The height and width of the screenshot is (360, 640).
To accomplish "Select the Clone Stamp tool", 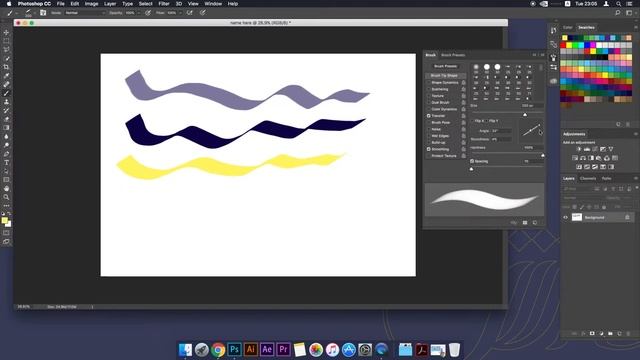I will [6, 102].
